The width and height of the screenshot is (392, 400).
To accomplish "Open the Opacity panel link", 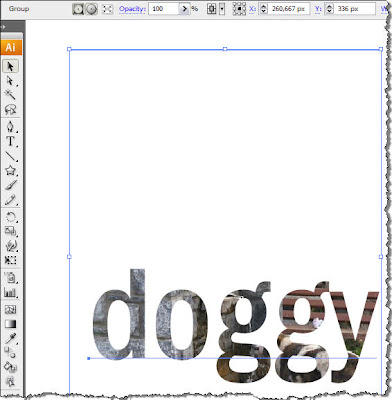I will (132, 9).
